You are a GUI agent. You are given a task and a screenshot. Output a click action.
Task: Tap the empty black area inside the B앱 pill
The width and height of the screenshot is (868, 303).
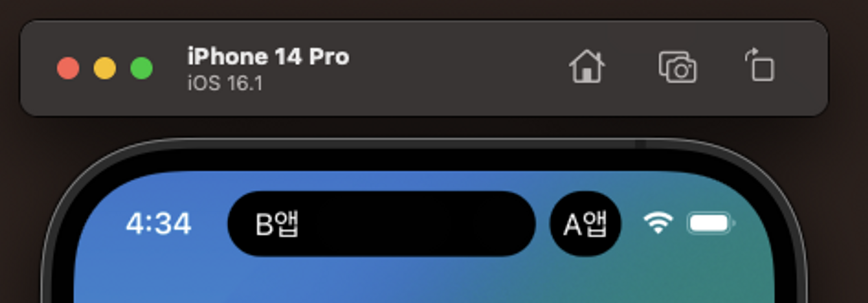coord(412,224)
